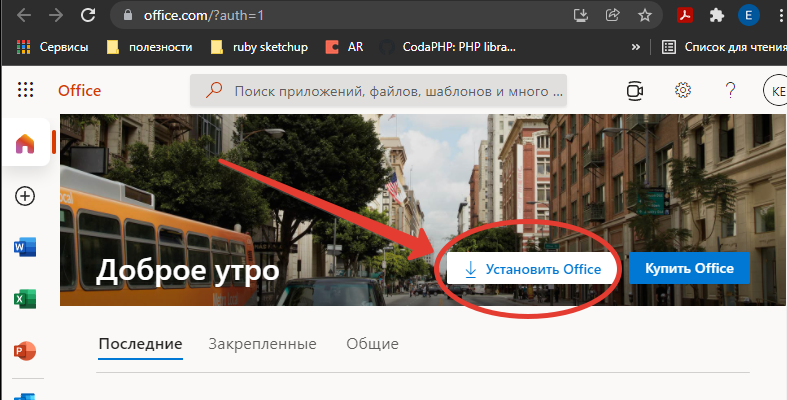Open Chrome three-dot menu
The height and width of the screenshot is (400, 787).
coord(780,16)
